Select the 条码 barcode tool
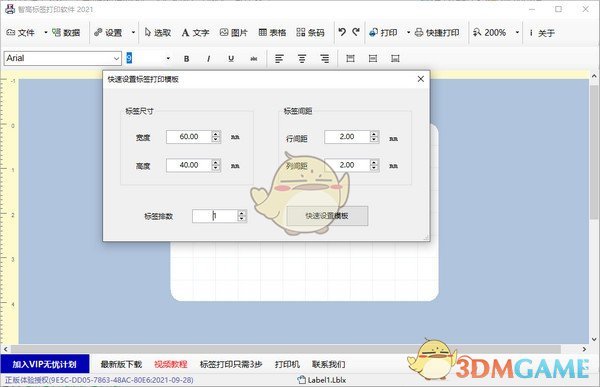The image size is (600, 387). (x=310, y=33)
